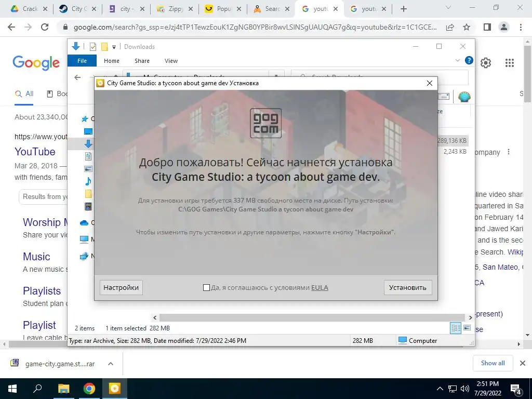This screenshot has height=399, width=532.
Task: Open Chrome profile avatar
Action: pyautogui.click(x=504, y=27)
